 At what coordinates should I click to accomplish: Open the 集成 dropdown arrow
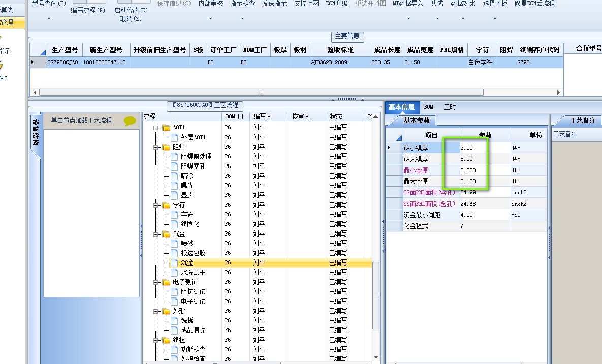tap(437, 18)
